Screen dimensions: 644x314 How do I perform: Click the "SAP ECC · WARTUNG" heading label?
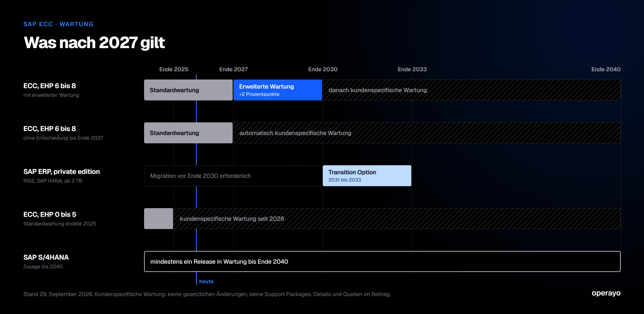(58, 24)
